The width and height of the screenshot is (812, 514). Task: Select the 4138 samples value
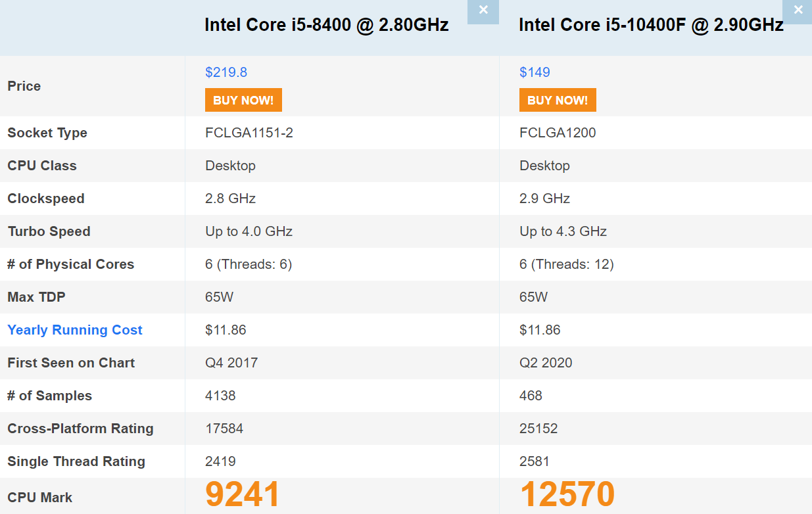[220, 396]
